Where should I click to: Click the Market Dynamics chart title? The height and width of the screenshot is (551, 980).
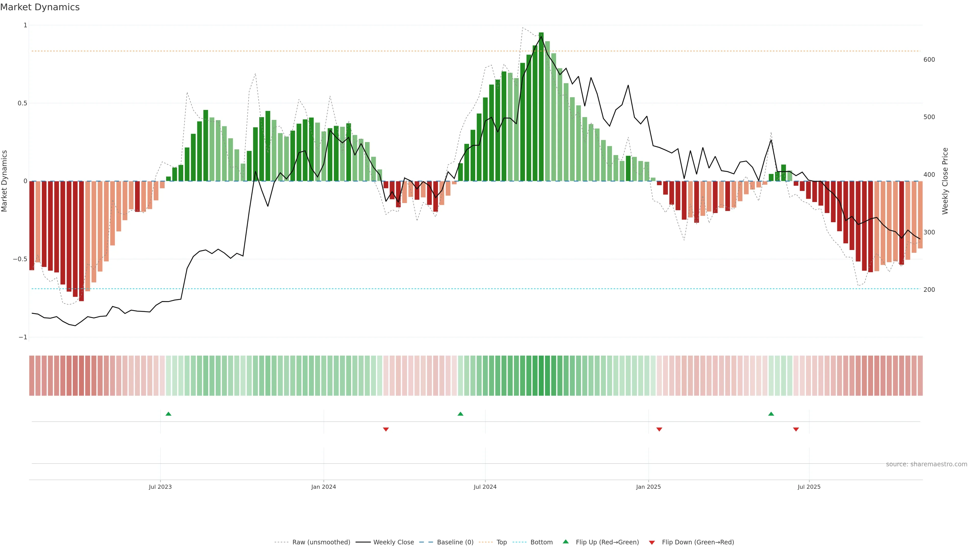pyautogui.click(x=40, y=7)
